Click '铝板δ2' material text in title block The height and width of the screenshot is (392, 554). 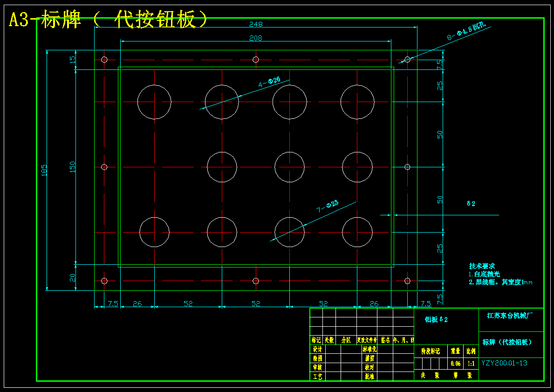(x=436, y=320)
